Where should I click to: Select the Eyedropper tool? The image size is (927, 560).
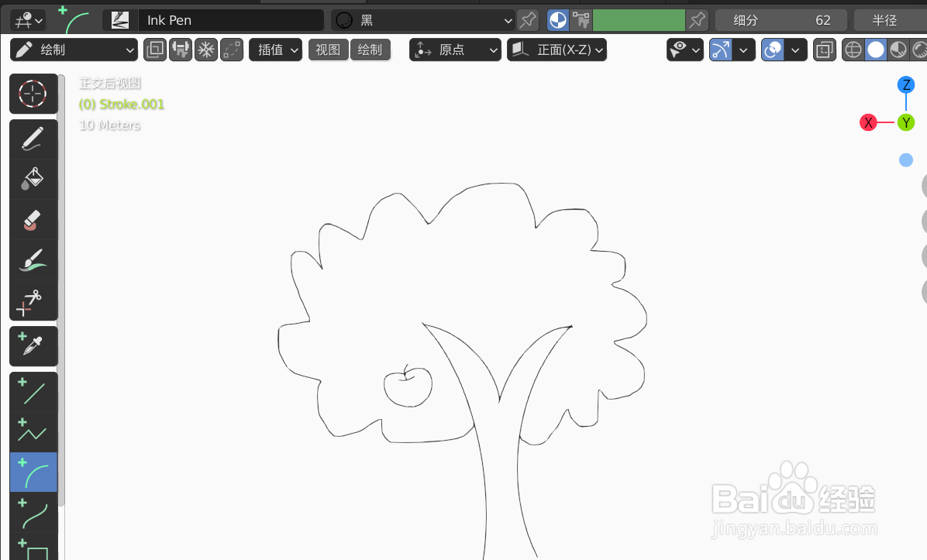pyautogui.click(x=33, y=346)
